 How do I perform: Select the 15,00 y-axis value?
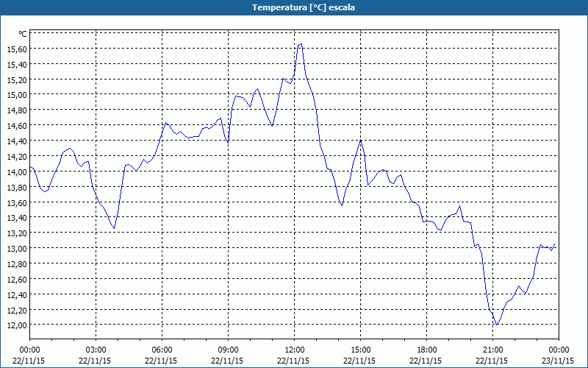pyautogui.click(x=17, y=95)
